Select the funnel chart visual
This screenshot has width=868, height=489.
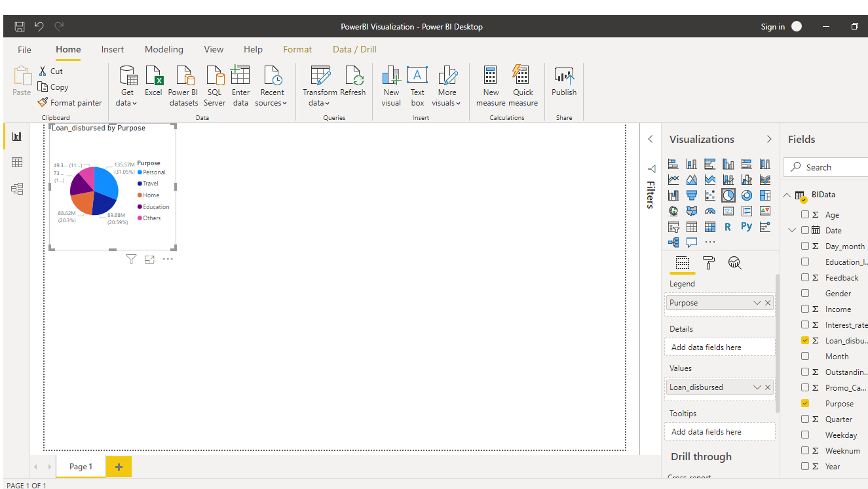coord(692,195)
